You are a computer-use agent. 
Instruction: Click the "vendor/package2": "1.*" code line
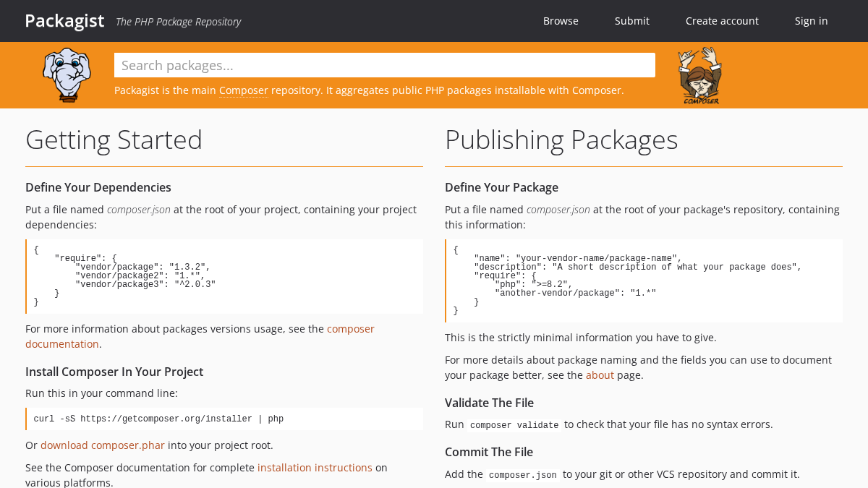click(x=140, y=275)
